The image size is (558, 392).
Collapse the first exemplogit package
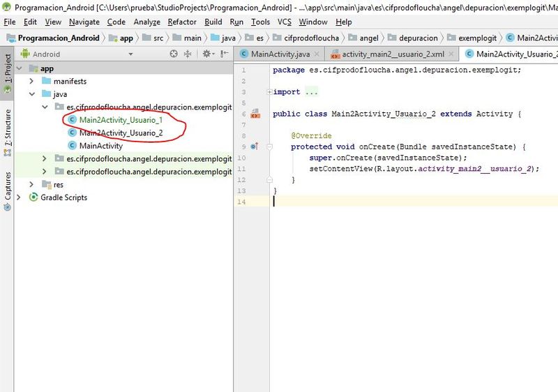click(x=45, y=107)
